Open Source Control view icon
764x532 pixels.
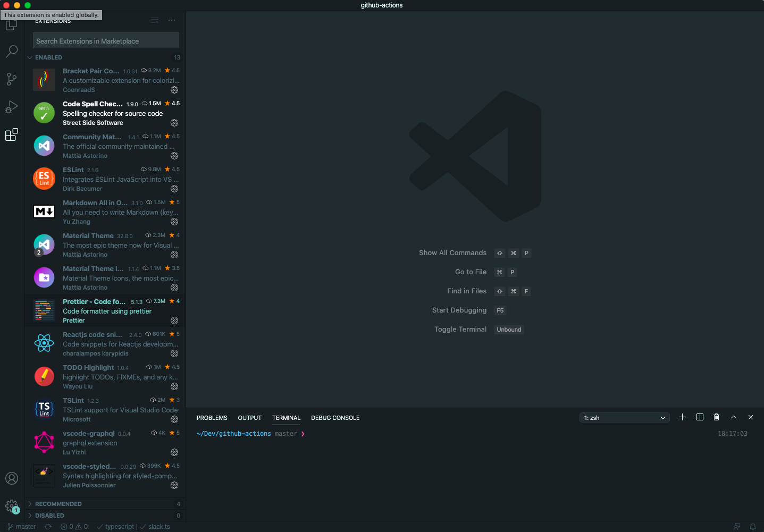coord(12,79)
